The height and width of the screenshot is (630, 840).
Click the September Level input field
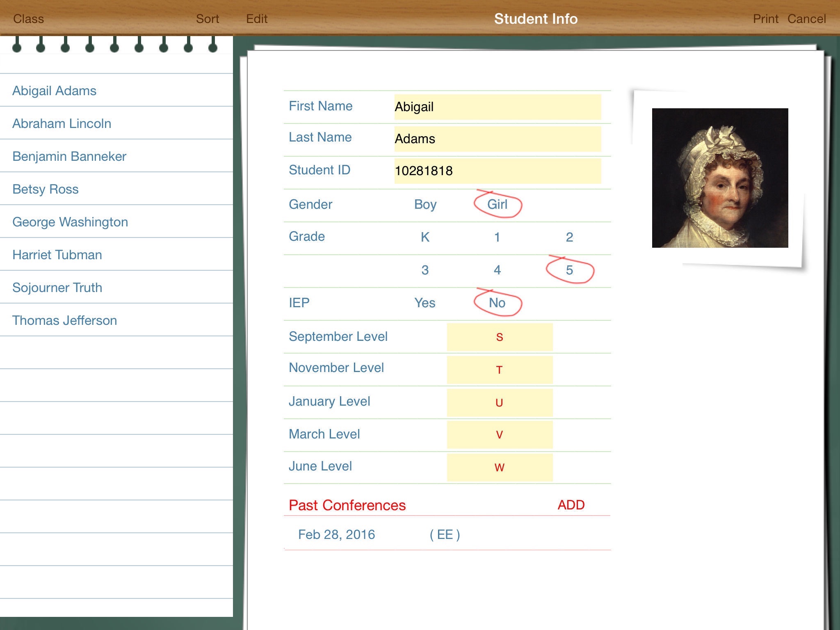click(498, 336)
